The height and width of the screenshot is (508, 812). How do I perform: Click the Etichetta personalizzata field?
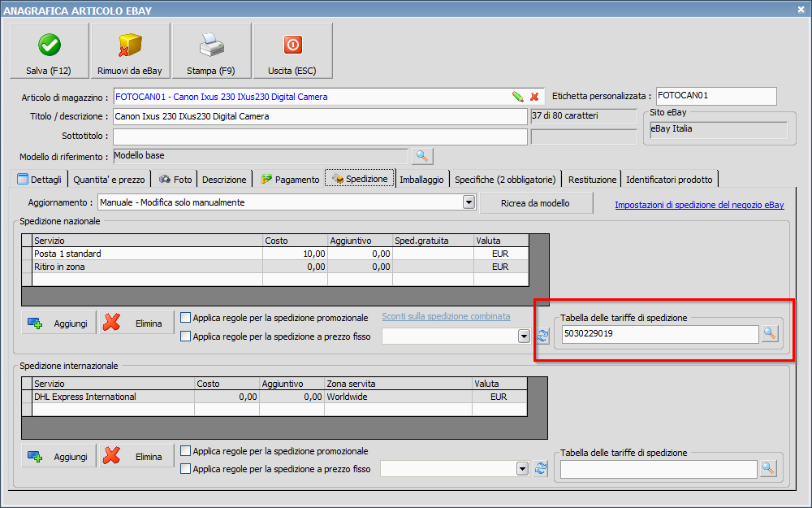pos(716,95)
